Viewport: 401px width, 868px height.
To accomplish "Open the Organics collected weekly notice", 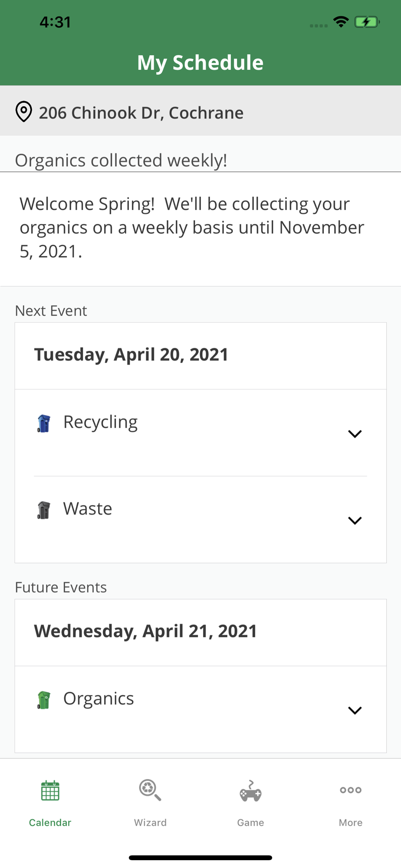I will 121,161.
